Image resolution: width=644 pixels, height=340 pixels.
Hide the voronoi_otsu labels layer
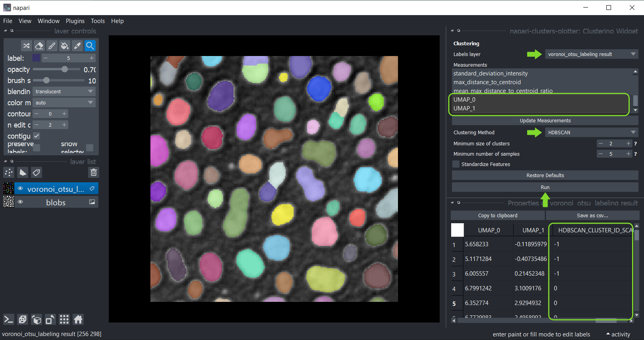[20, 189]
